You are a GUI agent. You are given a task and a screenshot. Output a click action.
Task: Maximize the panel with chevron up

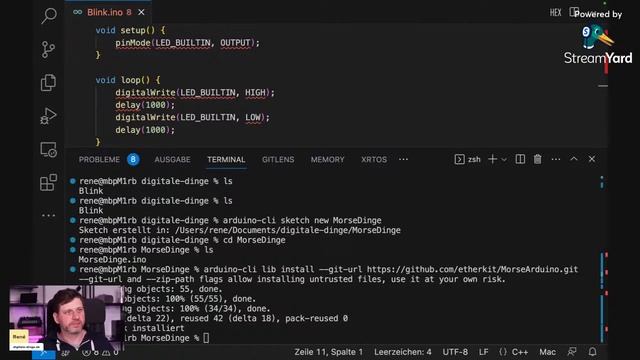(574, 159)
